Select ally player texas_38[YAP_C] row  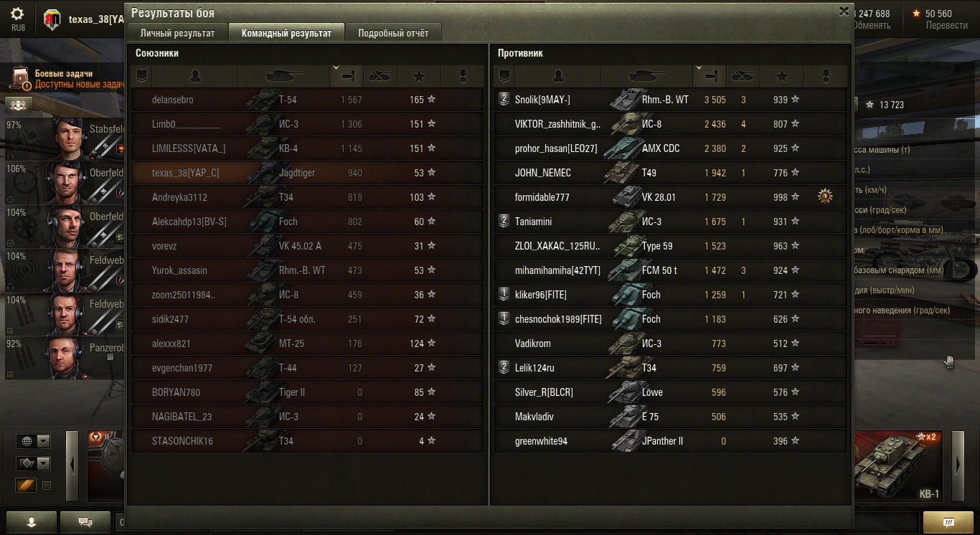307,173
